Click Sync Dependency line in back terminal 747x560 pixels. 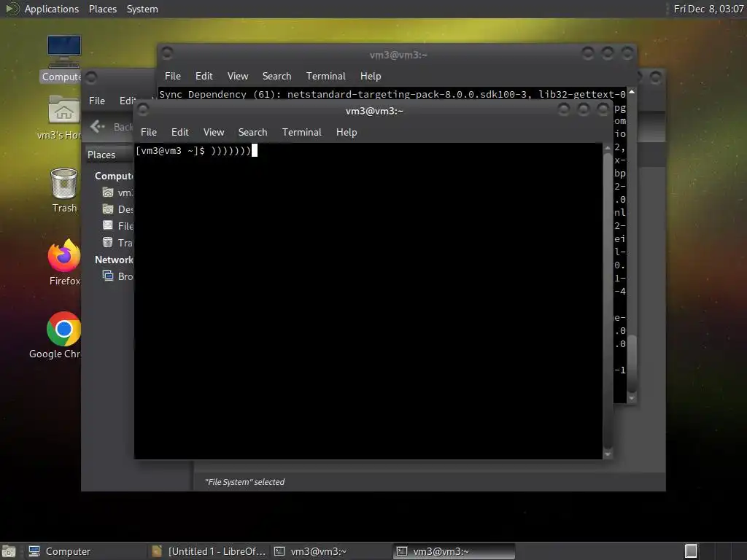392,94
